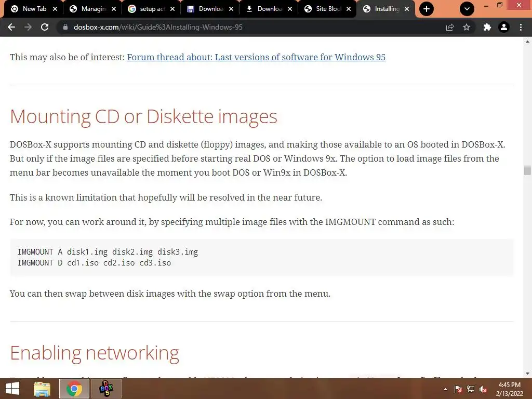Reload the current page
Viewport: 532px width, 399px height.
coord(45,27)
